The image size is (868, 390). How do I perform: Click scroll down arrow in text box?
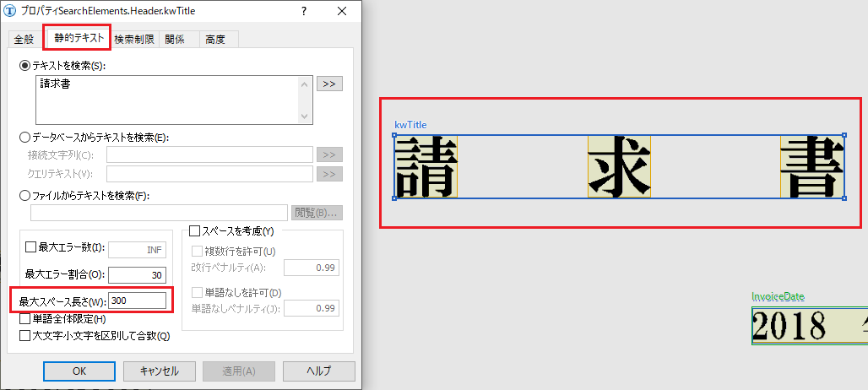point(305,116)
